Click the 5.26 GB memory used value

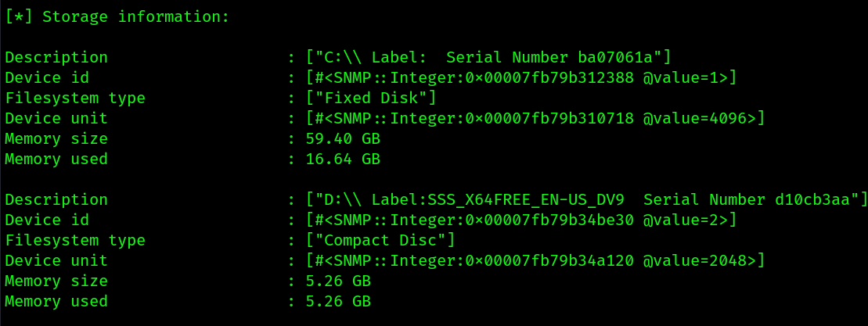tap(338, 302)
